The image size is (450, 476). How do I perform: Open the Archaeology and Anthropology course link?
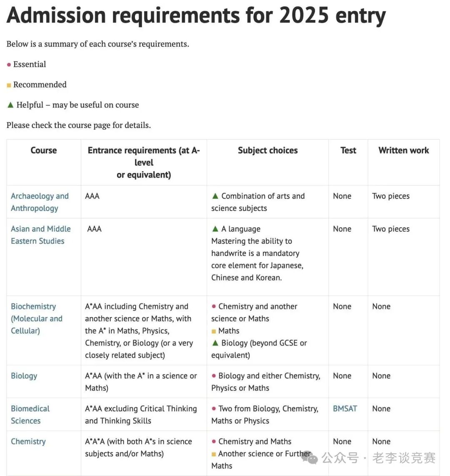coord(40,202)
